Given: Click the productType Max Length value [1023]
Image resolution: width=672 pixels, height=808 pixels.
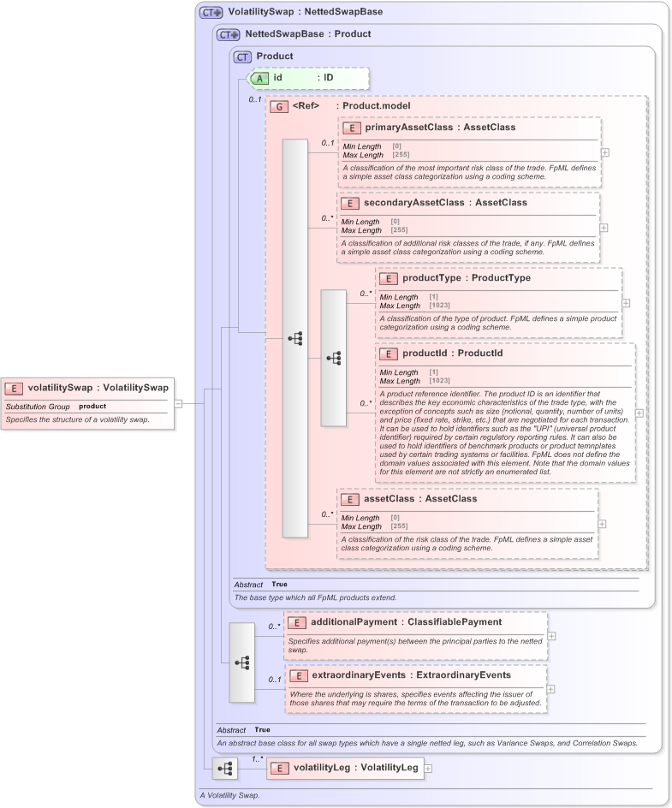Looking at the screenshot, I should [x=440, y=306].
